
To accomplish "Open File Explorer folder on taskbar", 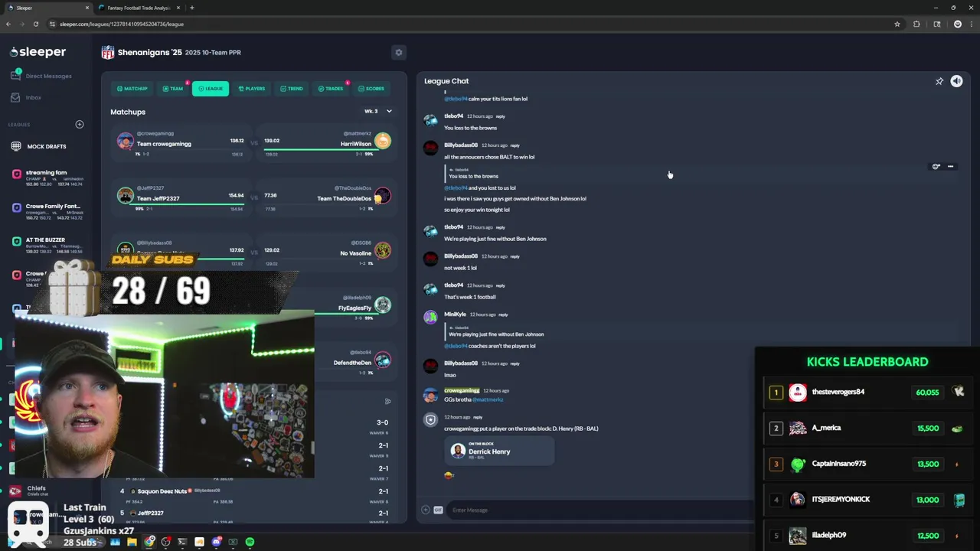I will 132,542.
